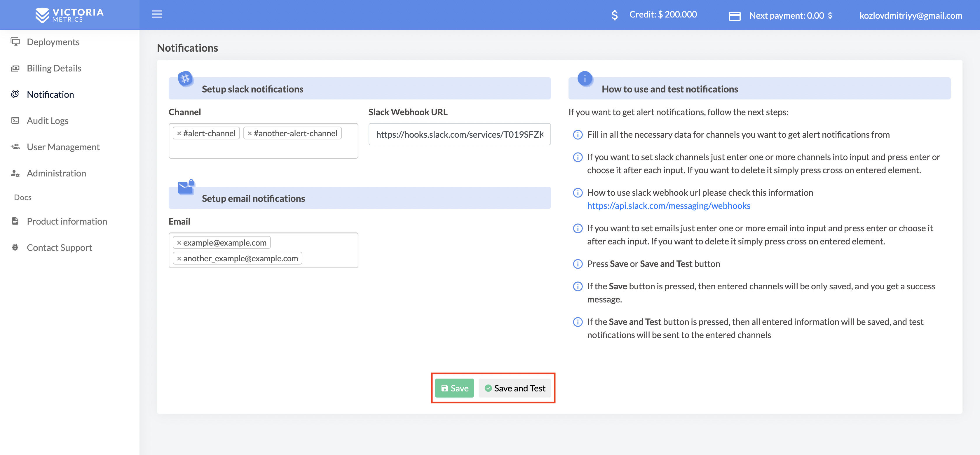The image size is (980, 455).
Task: Open Contact Support
Action: (x=59, y=247)
